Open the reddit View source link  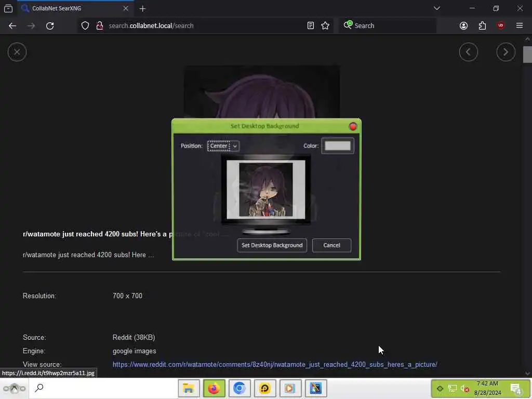point(275,364)
